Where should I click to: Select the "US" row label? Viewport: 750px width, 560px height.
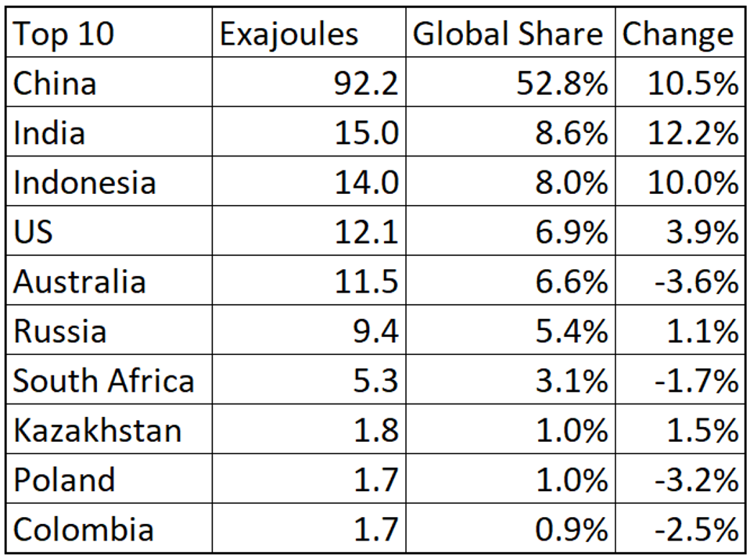click(34, 232)
